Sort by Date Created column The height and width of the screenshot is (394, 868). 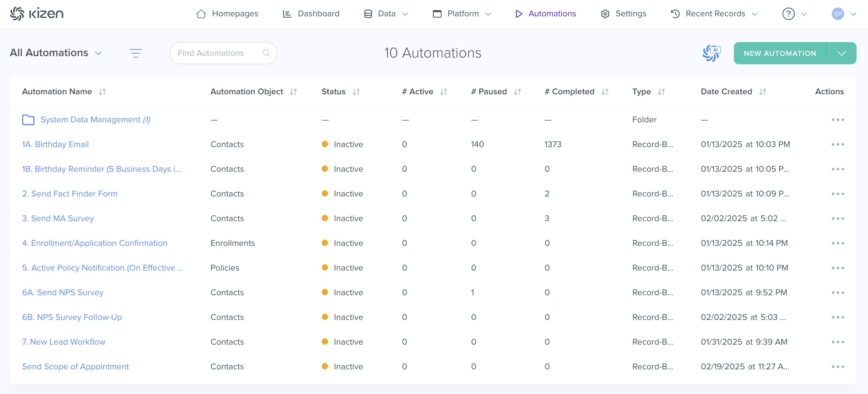[763, 92]
